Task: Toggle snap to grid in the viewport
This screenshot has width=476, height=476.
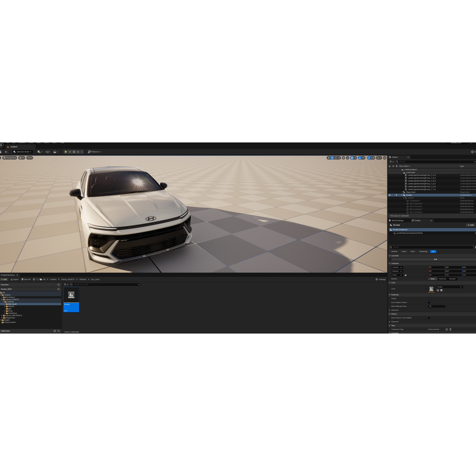Action: click(352, 158)
